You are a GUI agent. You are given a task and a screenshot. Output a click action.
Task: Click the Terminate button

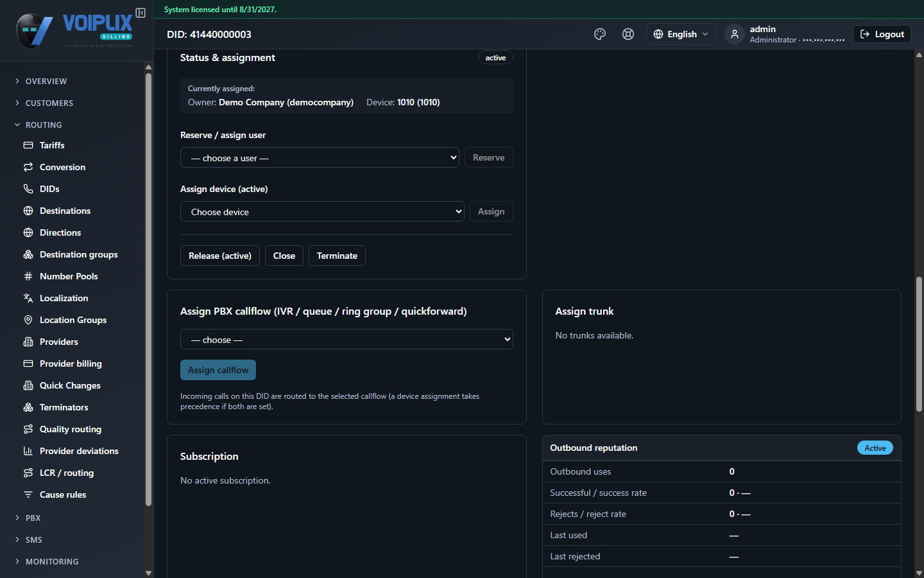pyautogui.click(x=337, y=256)
